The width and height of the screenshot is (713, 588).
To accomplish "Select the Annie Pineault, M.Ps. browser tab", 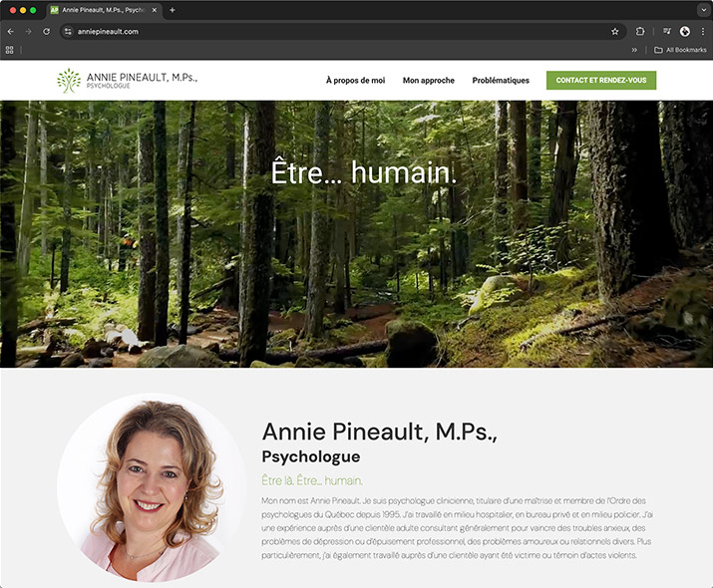I will [104, 10].
